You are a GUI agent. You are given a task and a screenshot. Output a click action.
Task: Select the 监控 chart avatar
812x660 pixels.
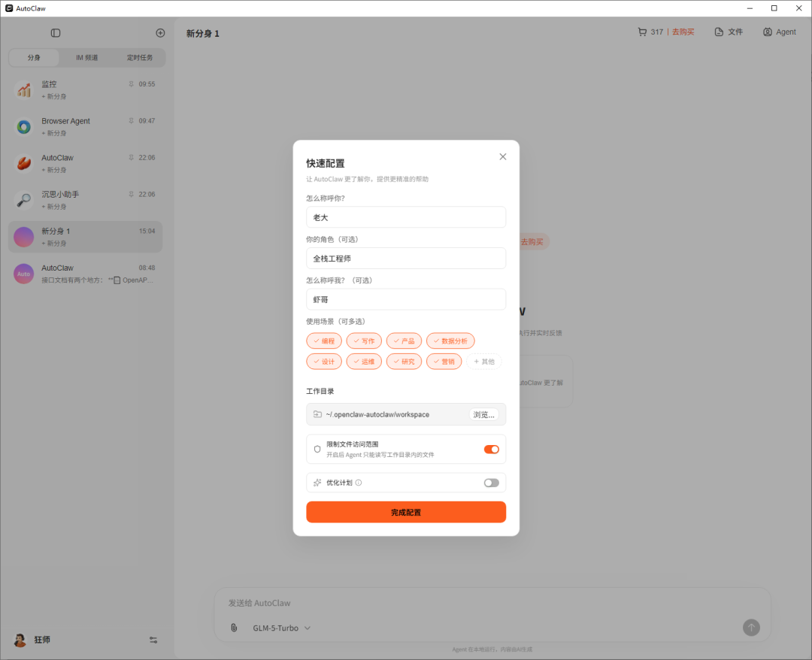click(24, 90)
